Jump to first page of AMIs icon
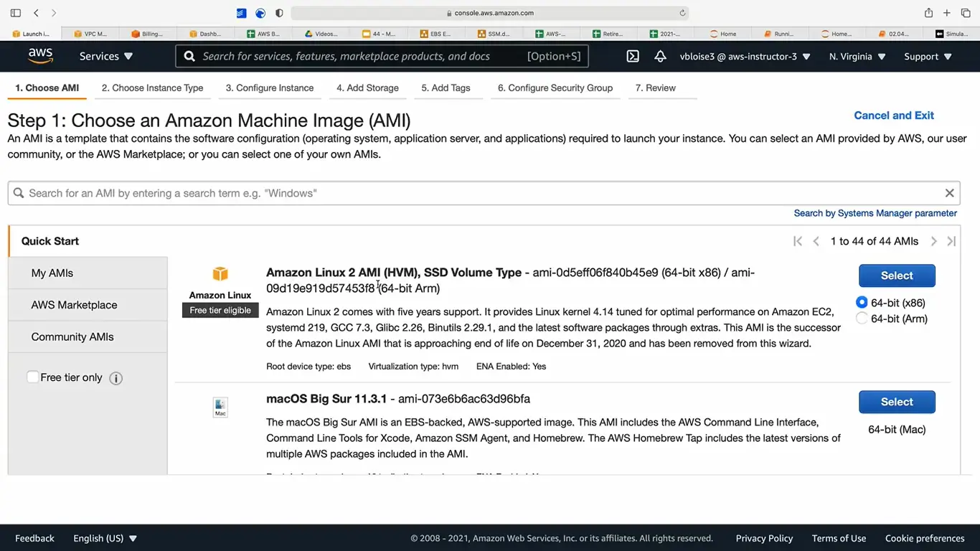This screenshot has width=980, height=551. tap(798, 241)
